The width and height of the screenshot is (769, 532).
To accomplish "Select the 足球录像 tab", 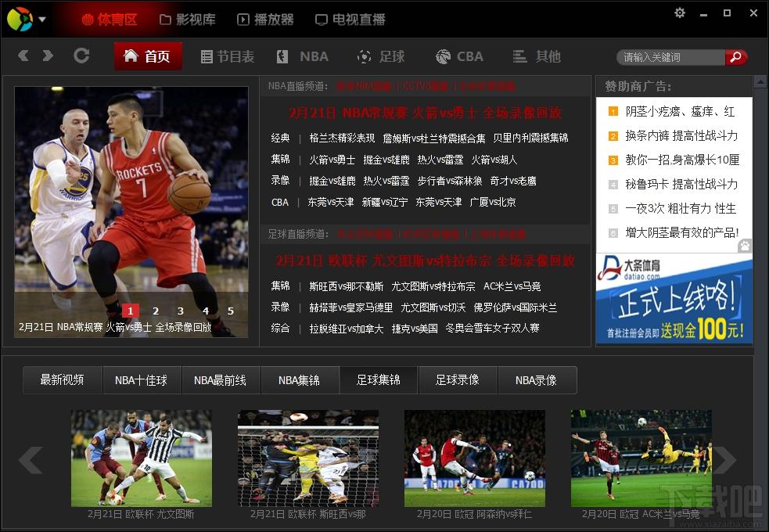I will (458, 380).
